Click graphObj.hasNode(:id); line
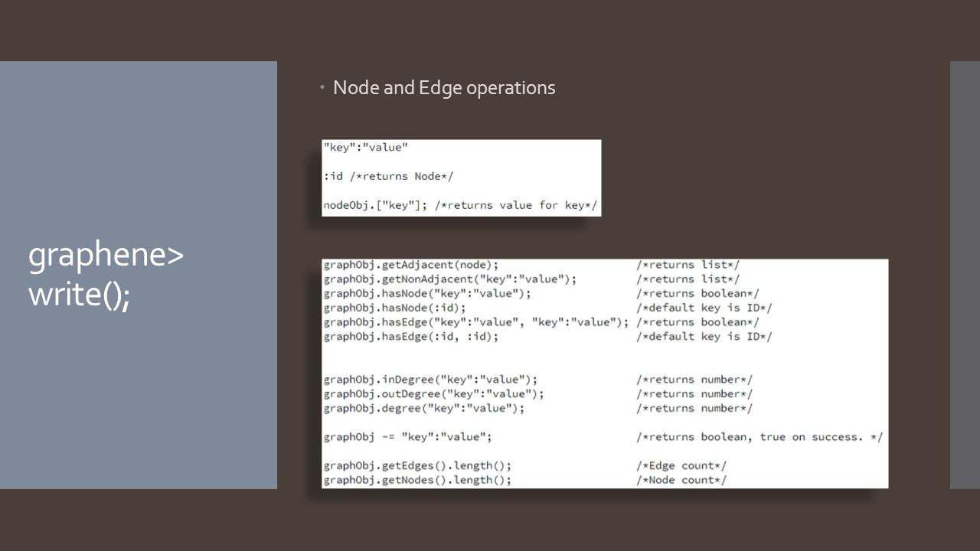 pyautogui.click(x=395, y=308)
